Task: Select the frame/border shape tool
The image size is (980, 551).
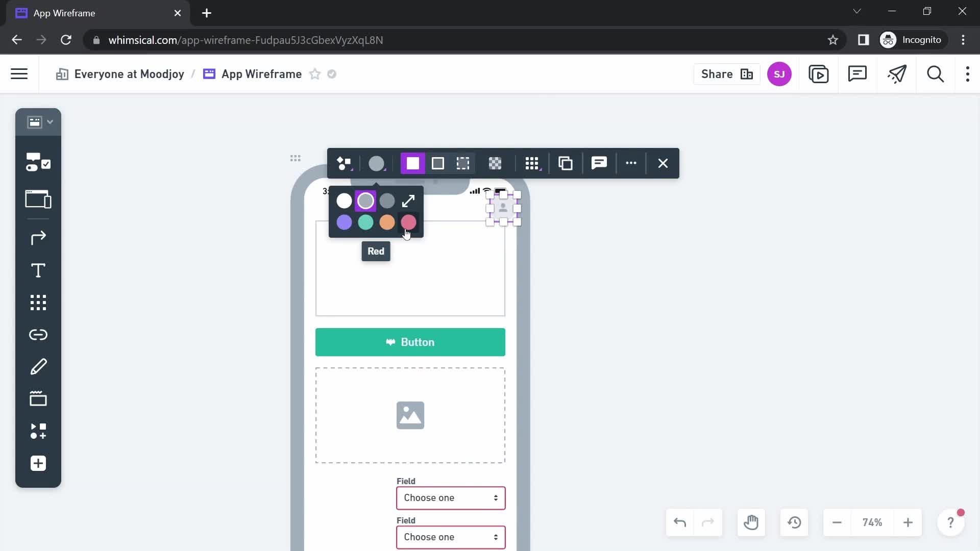Action: (438, 163)
